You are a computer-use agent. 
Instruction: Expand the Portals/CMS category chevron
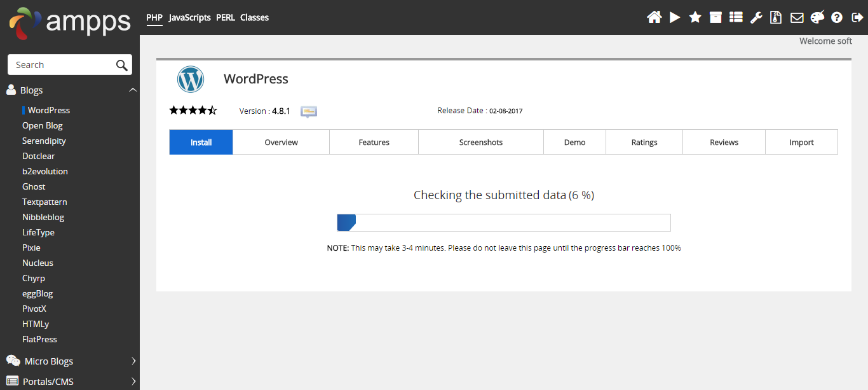click(x=133, y=382)
